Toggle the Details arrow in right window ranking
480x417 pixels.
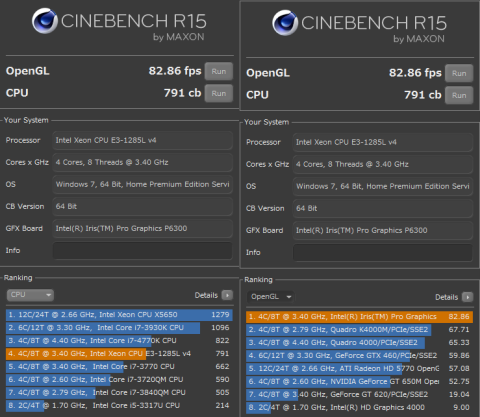coord(468,297)
